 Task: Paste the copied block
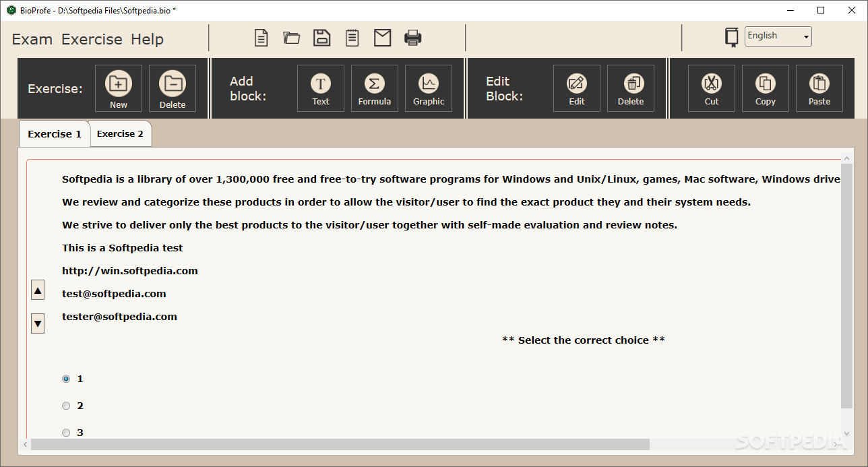point(819,88)
